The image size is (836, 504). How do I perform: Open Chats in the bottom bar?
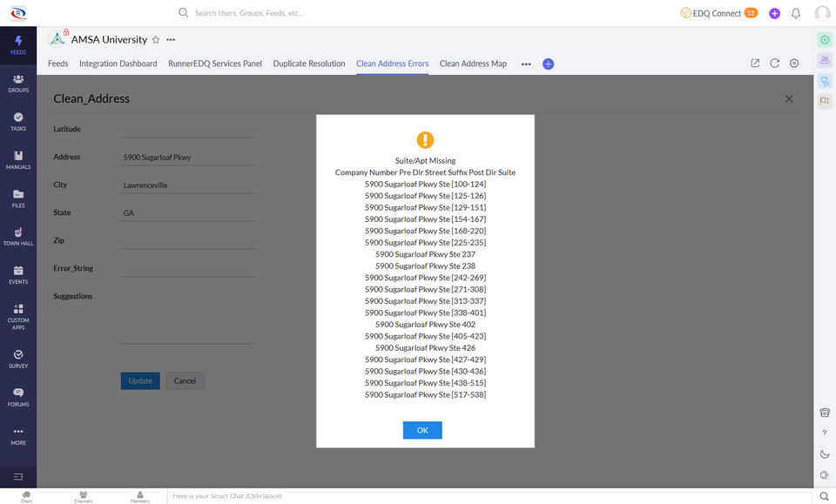[26, 496]
